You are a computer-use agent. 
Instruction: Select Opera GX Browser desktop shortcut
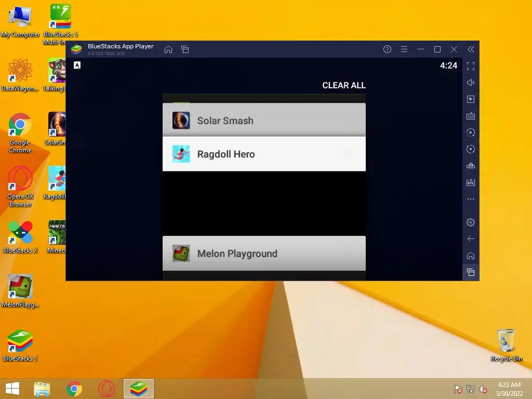click(20, 187)
